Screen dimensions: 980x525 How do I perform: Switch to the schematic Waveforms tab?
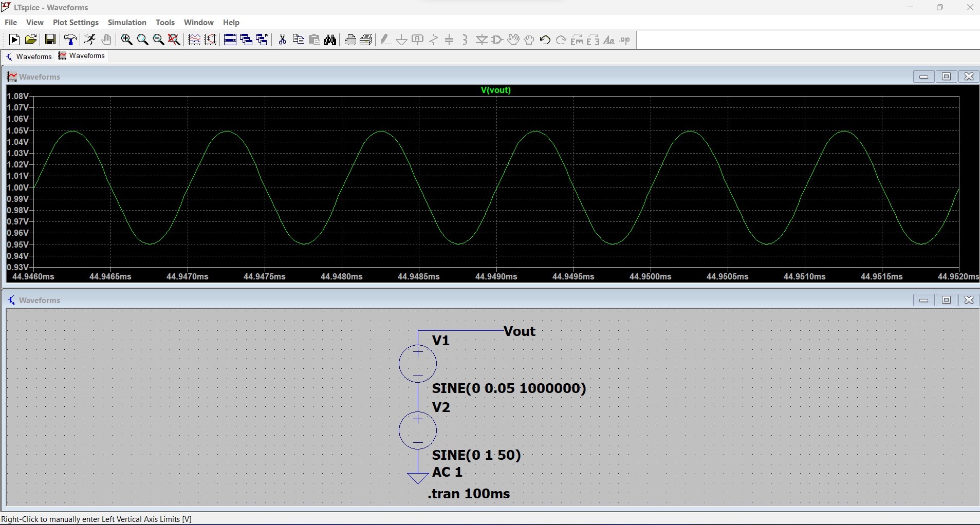tap(29, 57)
